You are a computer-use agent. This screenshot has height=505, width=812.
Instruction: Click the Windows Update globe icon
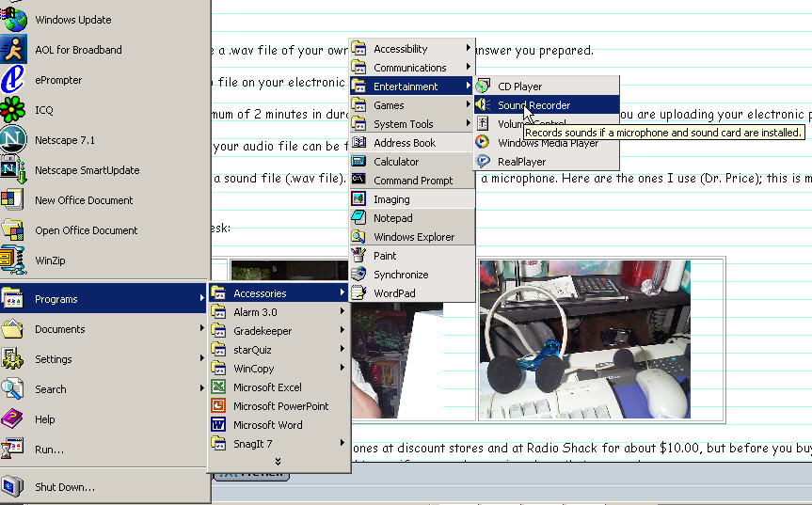pyautogui.click(x=13, y=19)
